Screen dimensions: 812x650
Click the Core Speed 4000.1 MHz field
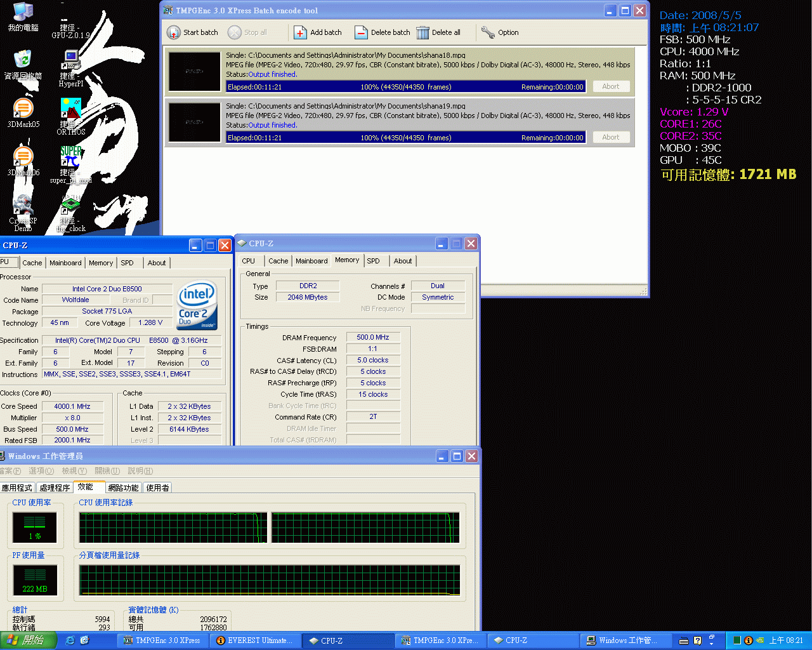pos(72,406)
